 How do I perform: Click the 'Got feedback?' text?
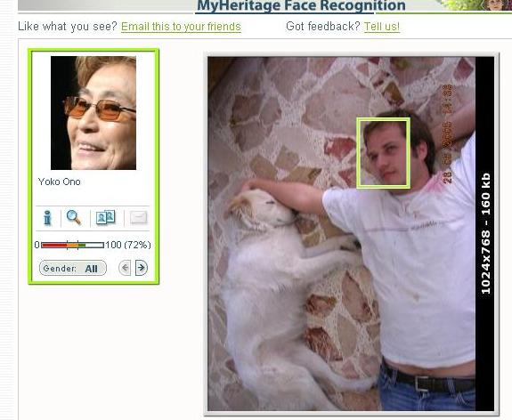[323, 27]
